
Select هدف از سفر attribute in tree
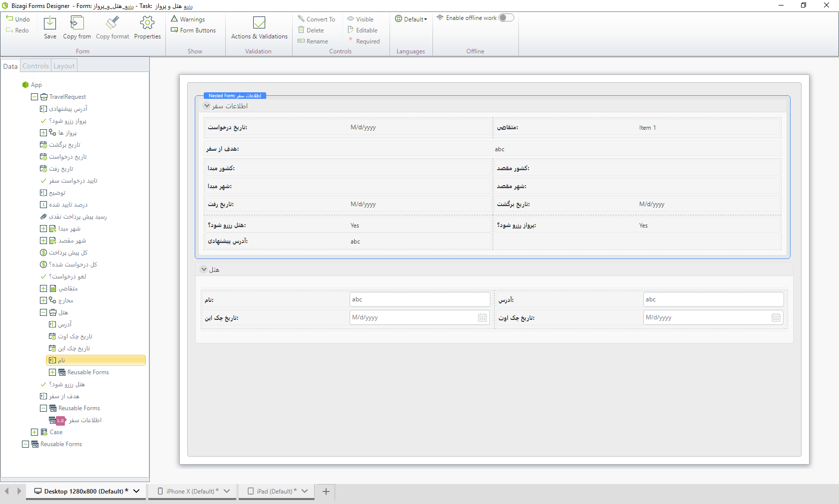tap(59, 396)
